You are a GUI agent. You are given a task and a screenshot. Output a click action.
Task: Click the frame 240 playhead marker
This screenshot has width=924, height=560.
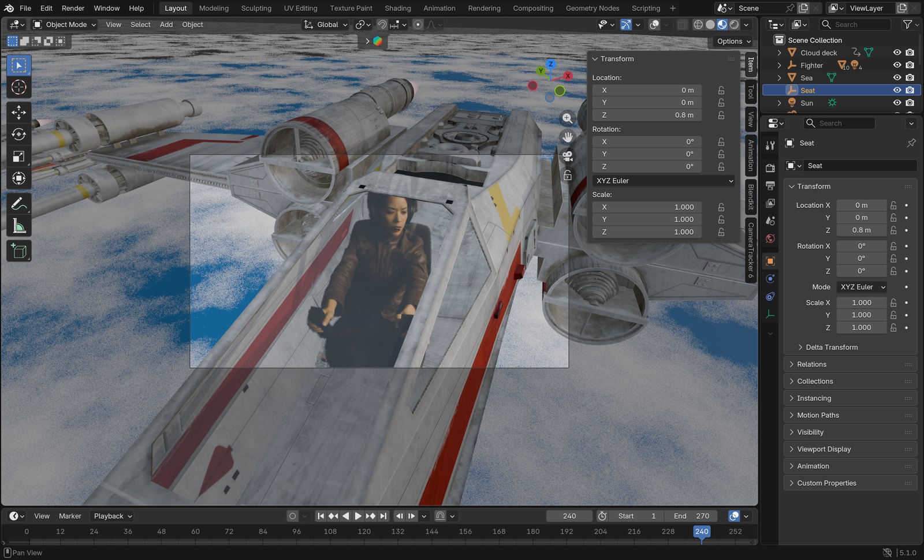702,532
